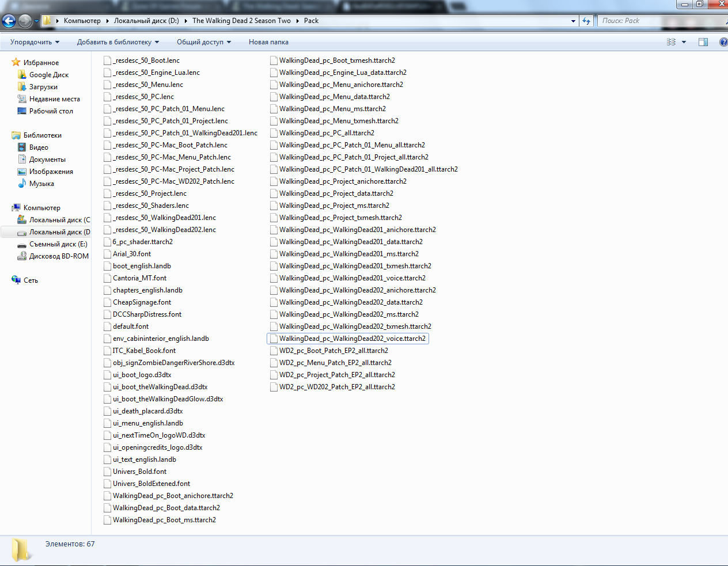The height and width of the screenshot is (566, 728).
Task: Toggle the preview pane icon
Action: (x=703, y=42)
